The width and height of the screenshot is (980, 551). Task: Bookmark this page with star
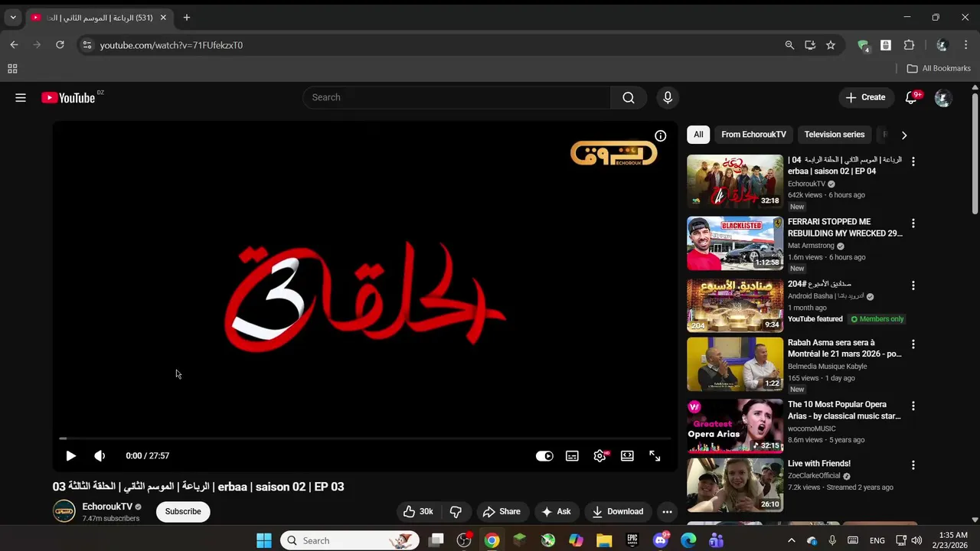point(831,45)
